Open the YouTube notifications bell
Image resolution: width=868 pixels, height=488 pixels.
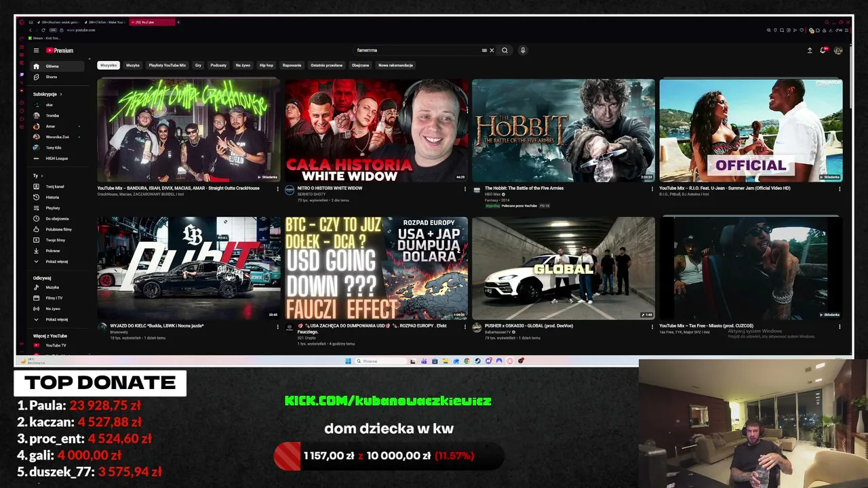[823, 50]
